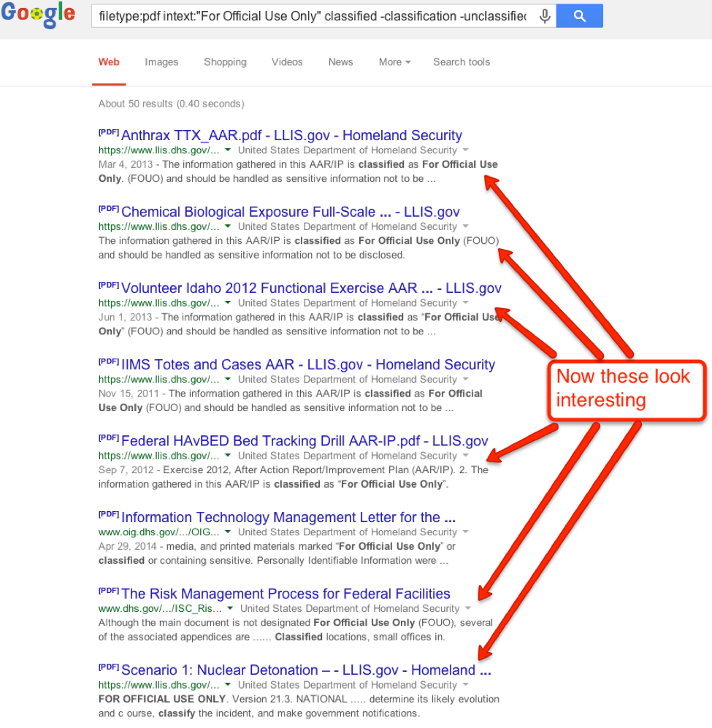The image size is (712, 728).
Task: Expand green URL arrow under Risk Management result
Action: point(230,609)
